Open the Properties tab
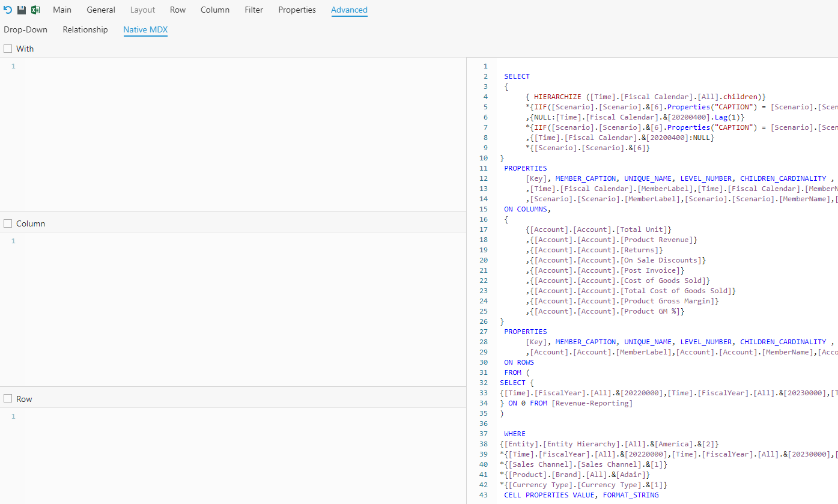Screen dimensions: 838x504 coord(297,10)
